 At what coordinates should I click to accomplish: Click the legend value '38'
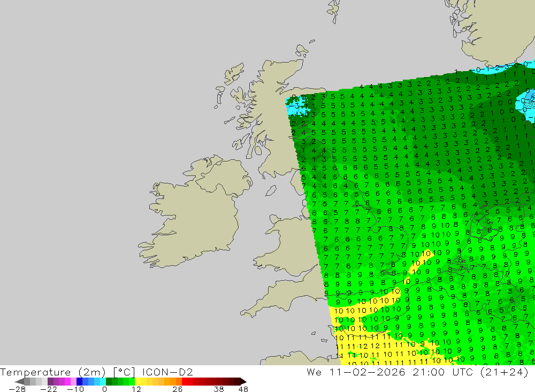point(219,389)
